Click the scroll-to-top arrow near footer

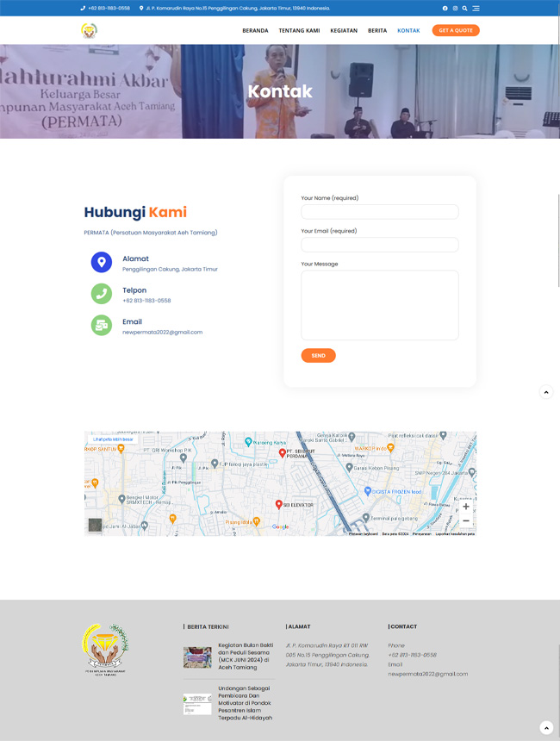click(x=545, y=727)
